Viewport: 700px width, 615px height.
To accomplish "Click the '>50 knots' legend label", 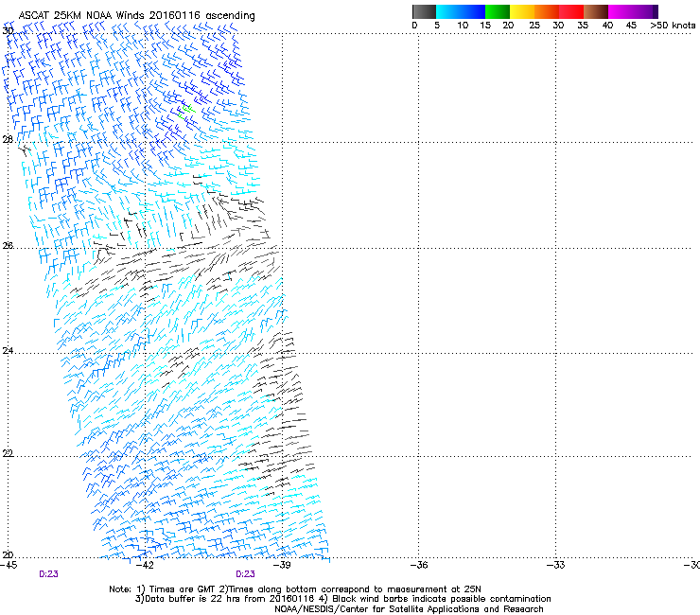I will (673, 26).
